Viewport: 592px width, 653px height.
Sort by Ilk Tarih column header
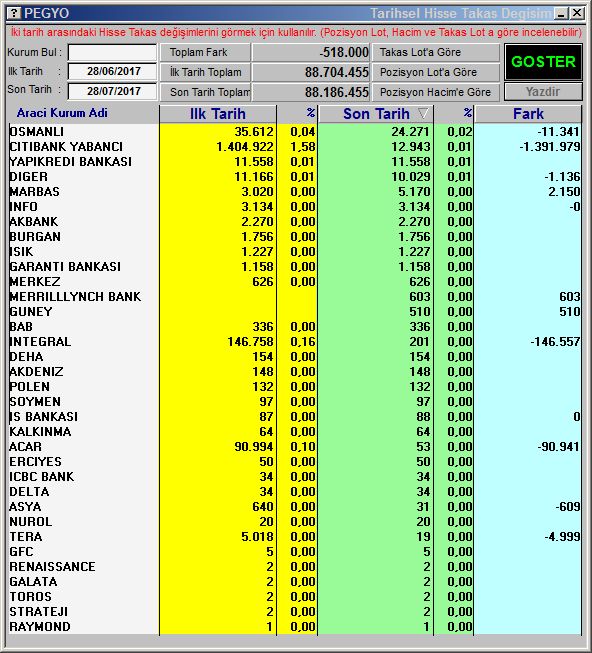tap(218, 114)
